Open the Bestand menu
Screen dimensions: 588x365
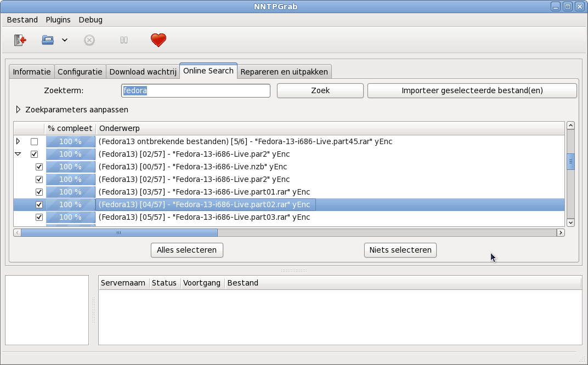[x=22, y=20]
